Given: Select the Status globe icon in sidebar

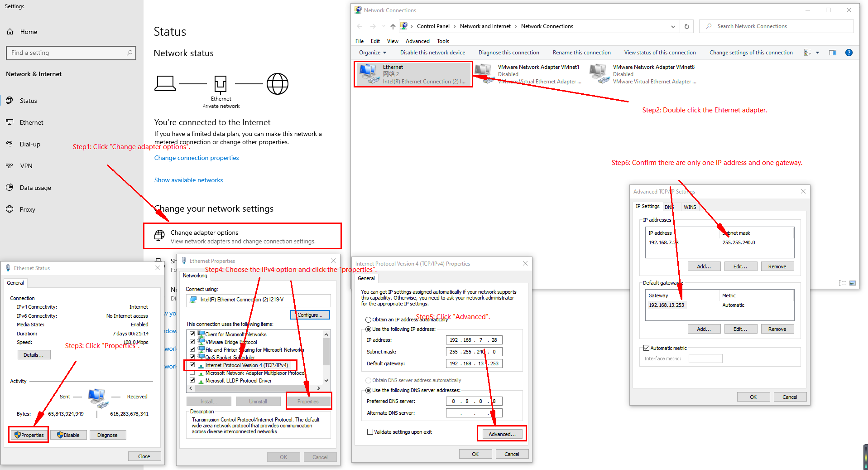Looking at the screenshot, I should tap(10, 100).
